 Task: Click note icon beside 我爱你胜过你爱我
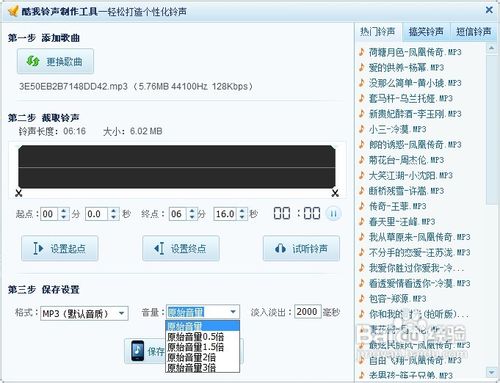point(361,268)
